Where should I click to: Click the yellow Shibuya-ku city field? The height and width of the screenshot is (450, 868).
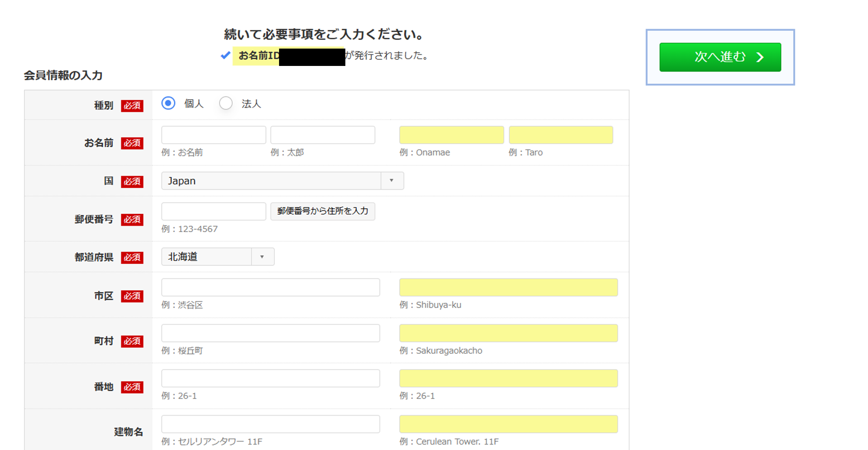(508, 287)
